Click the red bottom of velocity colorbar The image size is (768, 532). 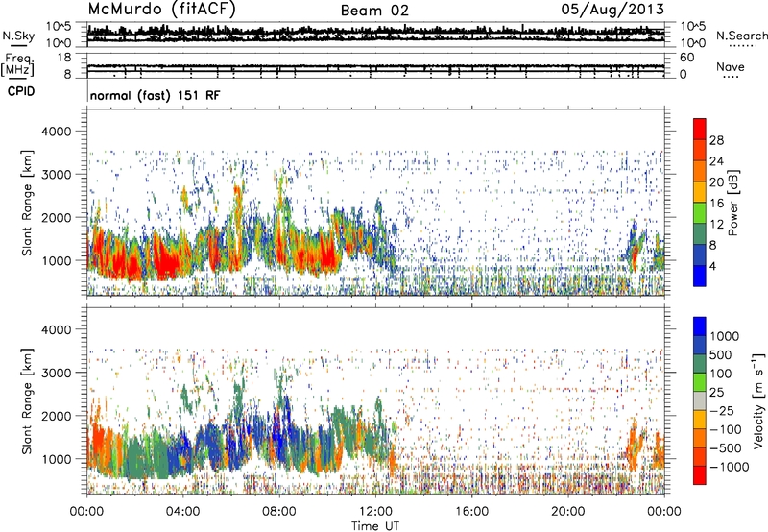tap(700, 475)
